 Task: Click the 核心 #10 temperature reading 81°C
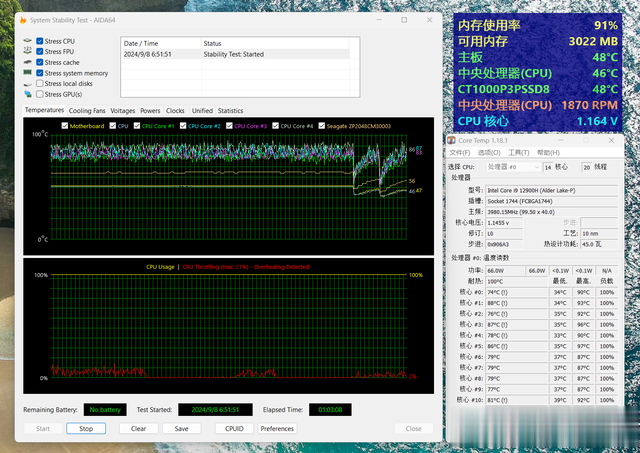tap(516, 400)
